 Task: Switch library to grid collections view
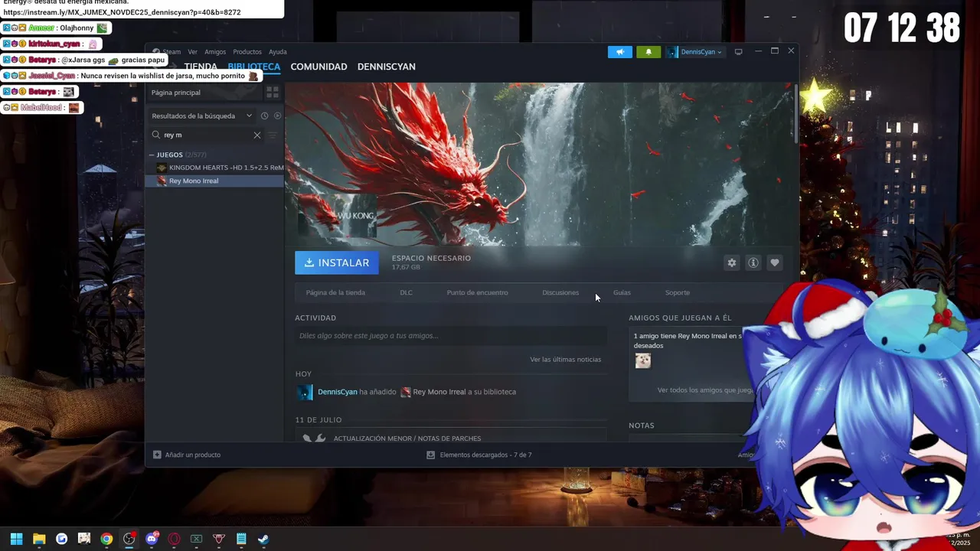point(272,93)
